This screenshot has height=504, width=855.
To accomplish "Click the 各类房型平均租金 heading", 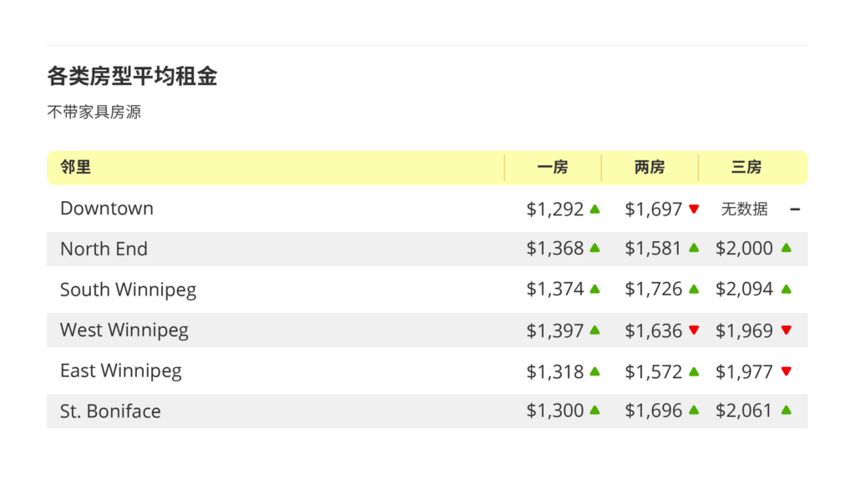I will point(132,77).
